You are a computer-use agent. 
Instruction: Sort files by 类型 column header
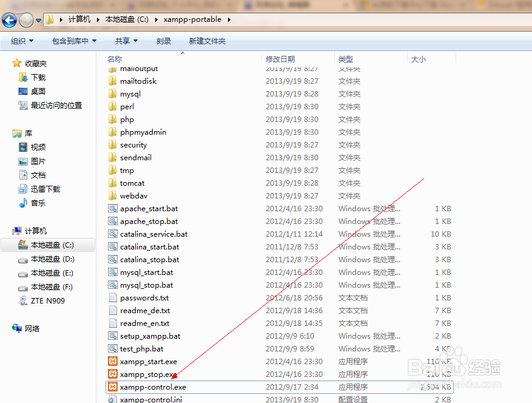click(x=346, y=59)
